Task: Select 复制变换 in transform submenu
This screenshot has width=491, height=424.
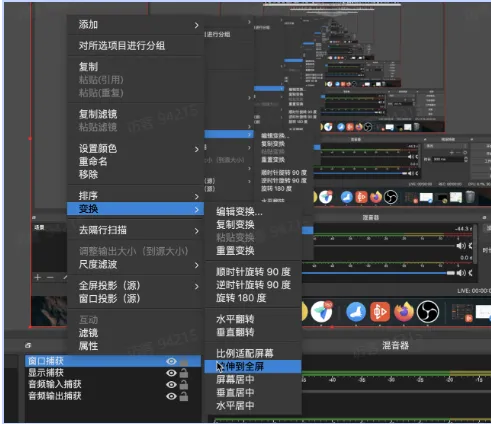Action: 235,225
